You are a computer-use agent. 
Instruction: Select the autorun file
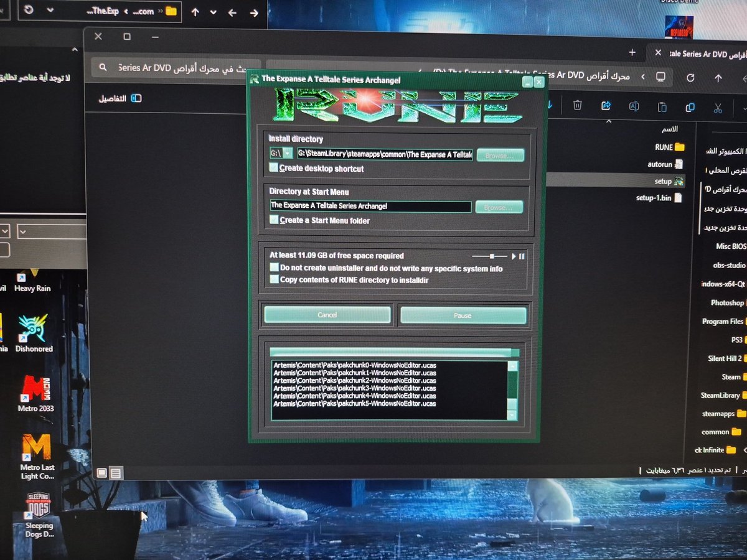665,164
